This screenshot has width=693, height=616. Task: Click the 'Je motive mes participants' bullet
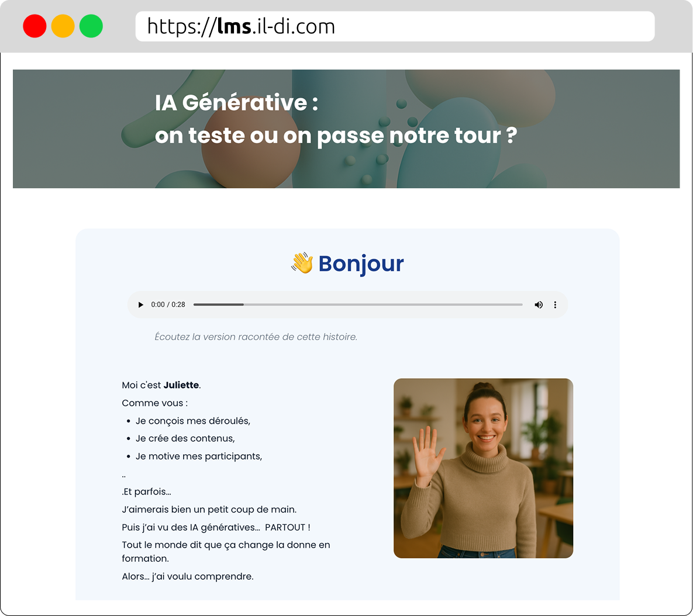pyautogui.click(x=199, y=456)
